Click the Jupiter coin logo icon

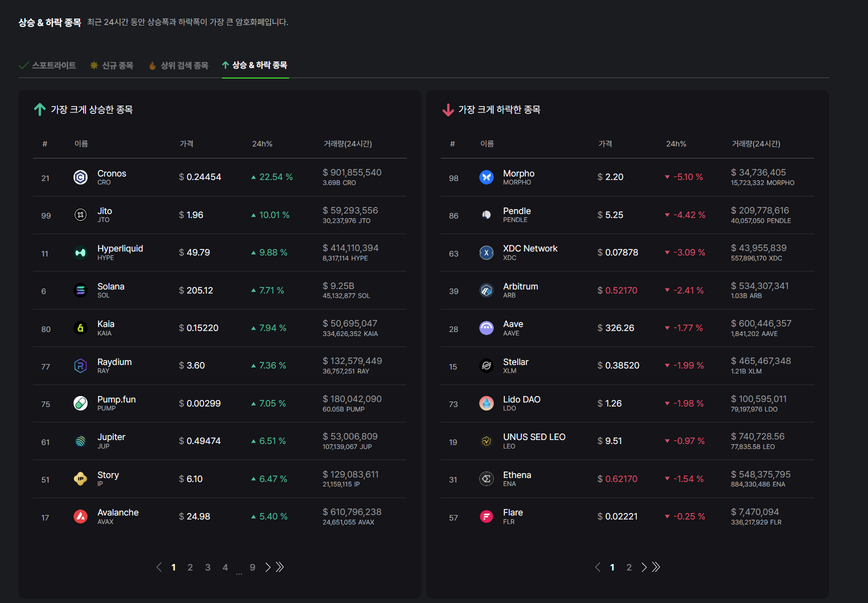pyautogui.click(x=81, y=441)
